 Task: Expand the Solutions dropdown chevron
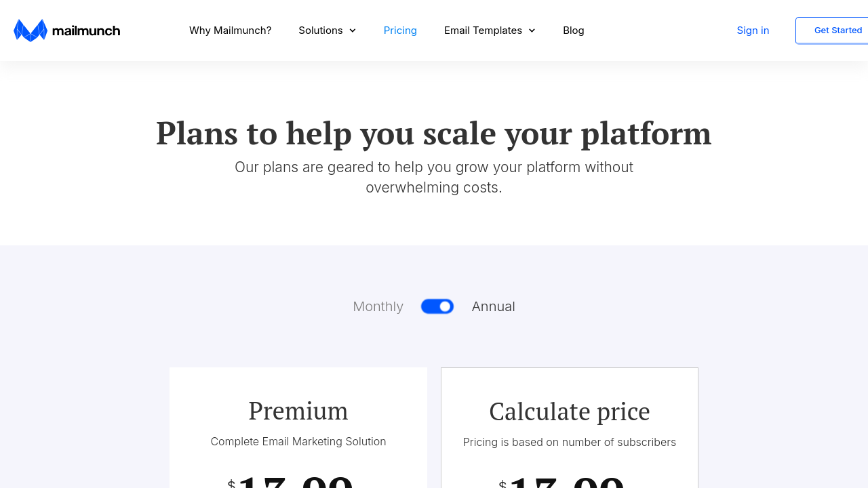pos(353,30)
